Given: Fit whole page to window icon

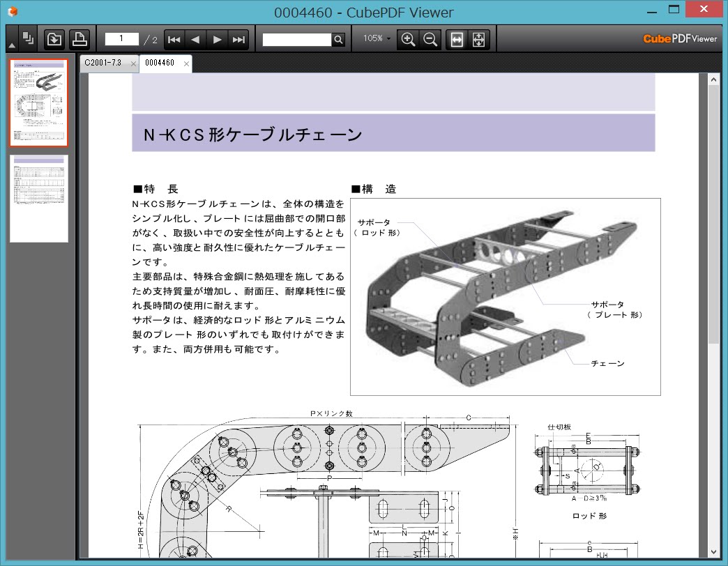Looking at the screenshot, I should pos(478,40).
